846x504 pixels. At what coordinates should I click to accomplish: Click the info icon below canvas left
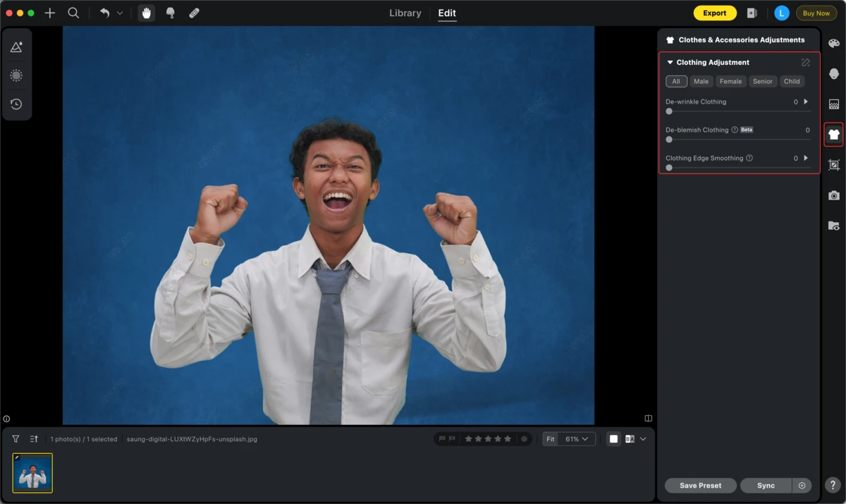6,419
